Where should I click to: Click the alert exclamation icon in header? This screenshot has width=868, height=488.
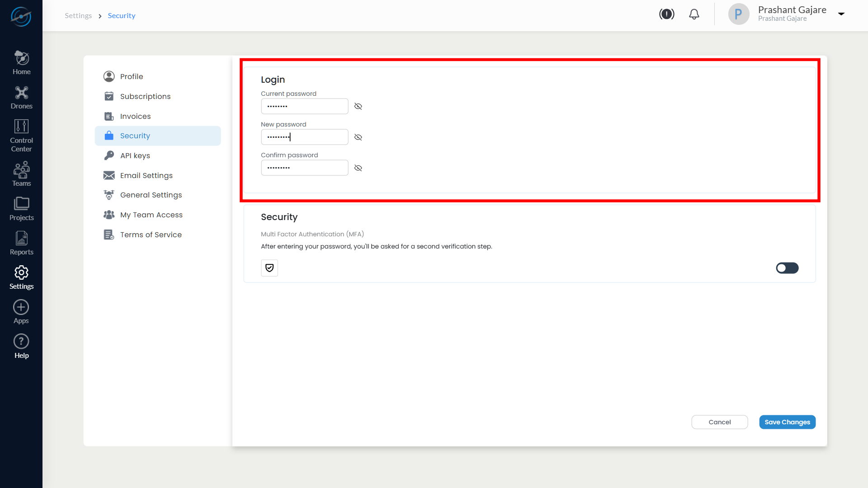point(666,14)
